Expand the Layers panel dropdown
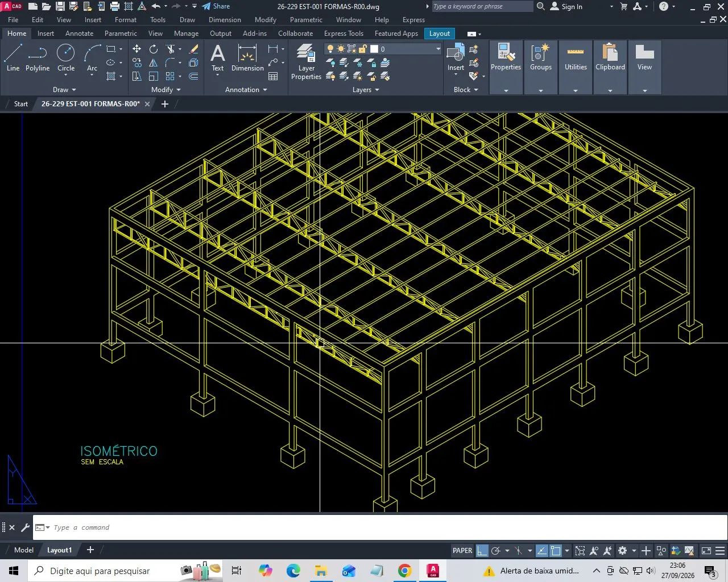This screenshot has height=582, width=728. coord(366,90)
